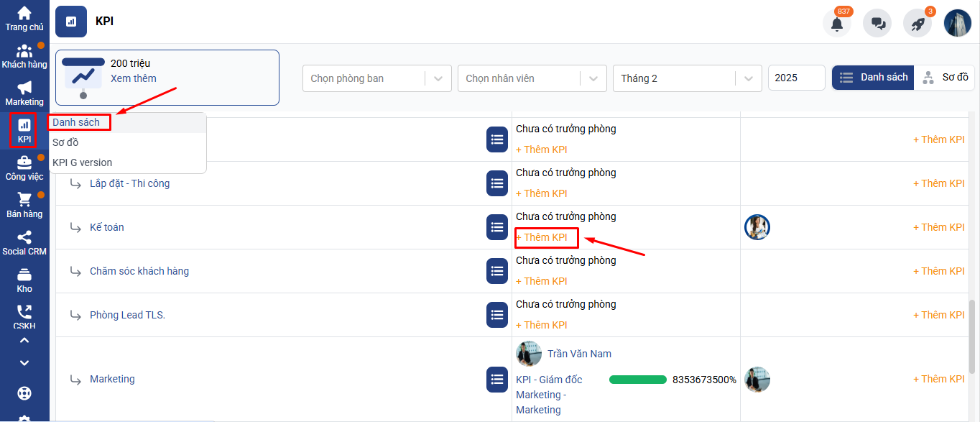Expand the Chọn phòng ban dropdown
980x422 pixels.
[x=376, y=78]
